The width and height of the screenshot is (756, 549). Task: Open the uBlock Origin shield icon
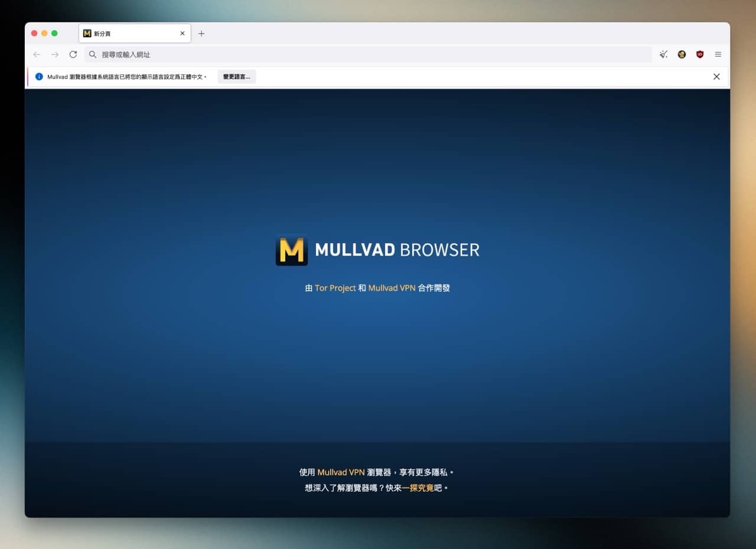[700, 54]
